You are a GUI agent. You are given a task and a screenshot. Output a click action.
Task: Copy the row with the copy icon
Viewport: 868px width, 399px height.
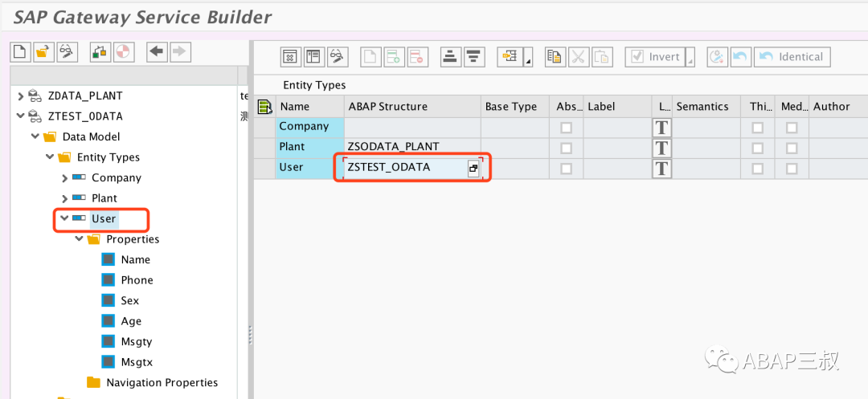(x=554, y=56)
